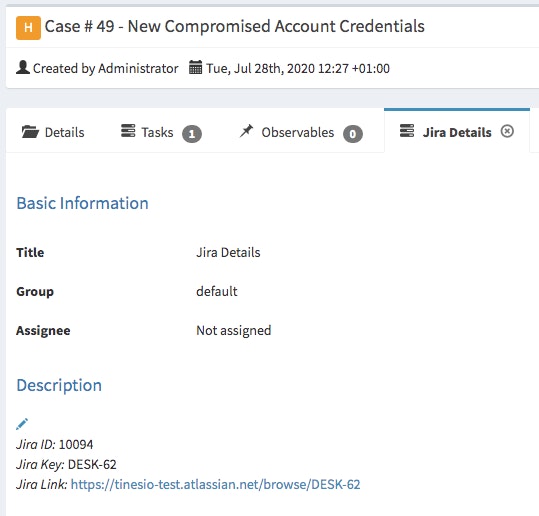Close the Jira Details tab
This screenshot has width=539, height=516.
coord(507,131)
